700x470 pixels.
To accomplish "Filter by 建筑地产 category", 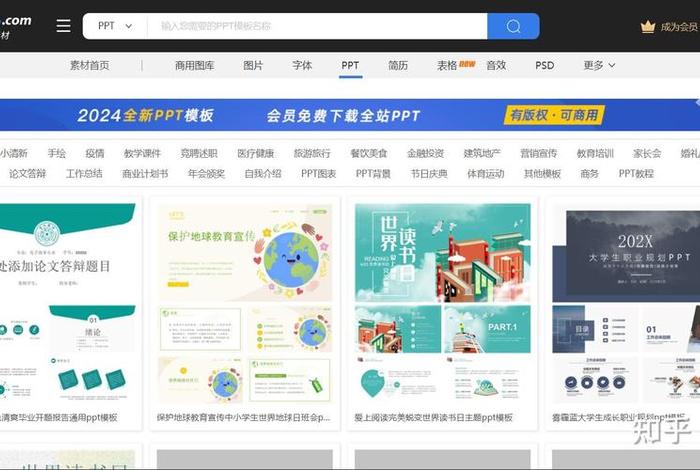I will coord(482,153).
